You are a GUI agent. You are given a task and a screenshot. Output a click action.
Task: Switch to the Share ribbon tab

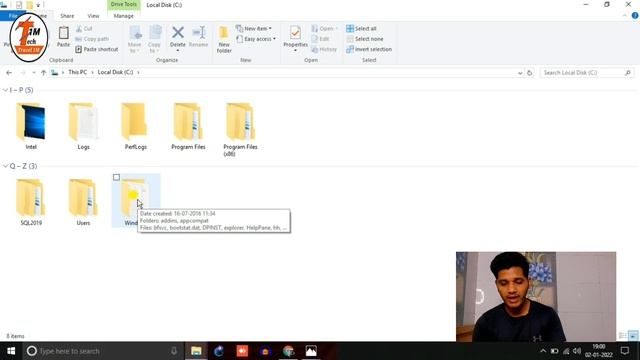[67, 16]
